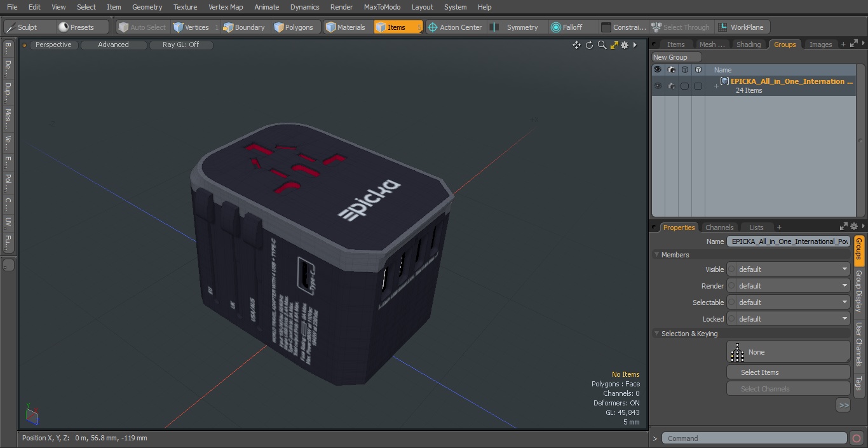Viewport: 868px width, 448px height.
Task: Open the Group Display vertical tab
Action: (858, 292)
